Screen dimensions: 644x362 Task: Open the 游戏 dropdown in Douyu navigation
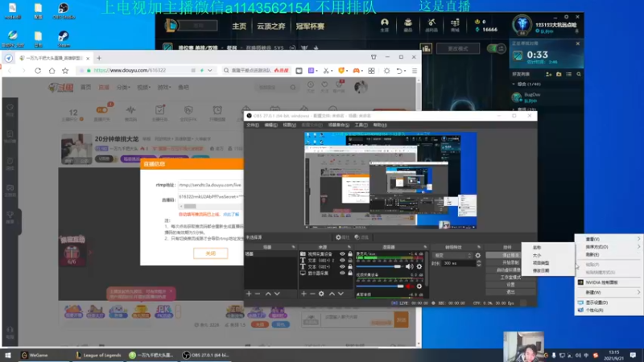click(164, 87)
